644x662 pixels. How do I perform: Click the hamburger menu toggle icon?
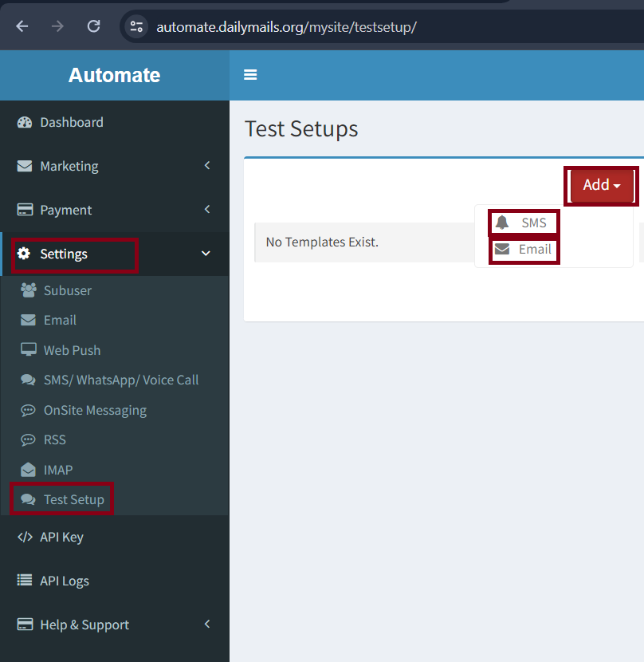tap(250, 75)
